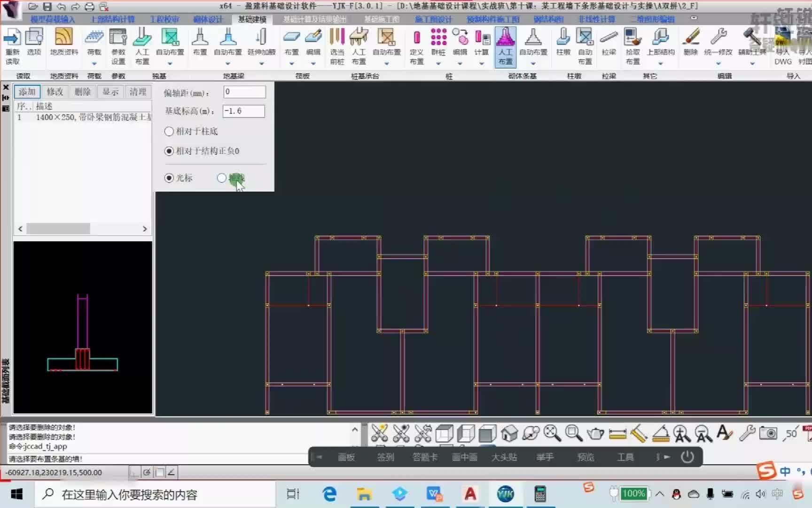Image resolution: width=812 pixels, height=508 pixels.
Task: Select the 相对于结构正负0 radio option
Action: click(x=169, y=151)
